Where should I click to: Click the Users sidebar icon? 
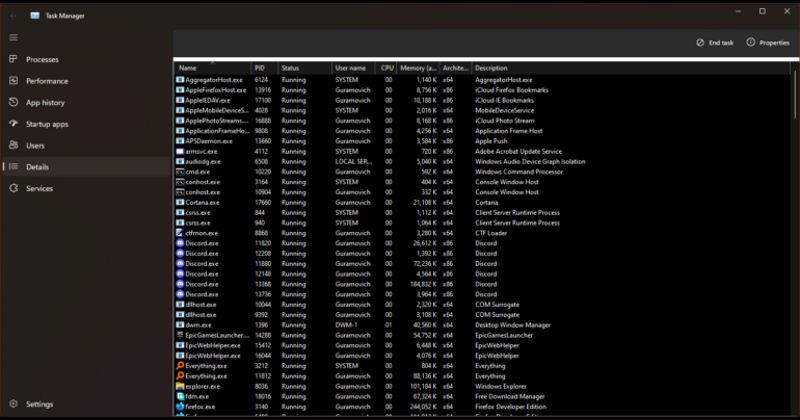(x=13, y=145)
